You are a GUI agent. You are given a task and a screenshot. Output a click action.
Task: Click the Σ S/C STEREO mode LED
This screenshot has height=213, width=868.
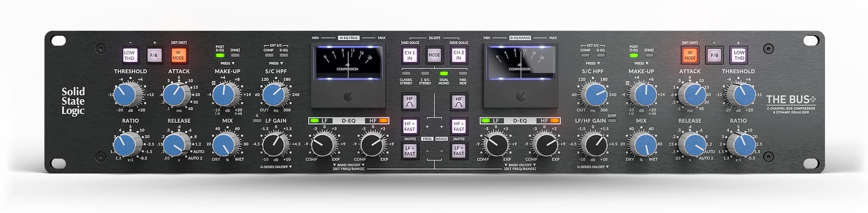tap(425, 73)
